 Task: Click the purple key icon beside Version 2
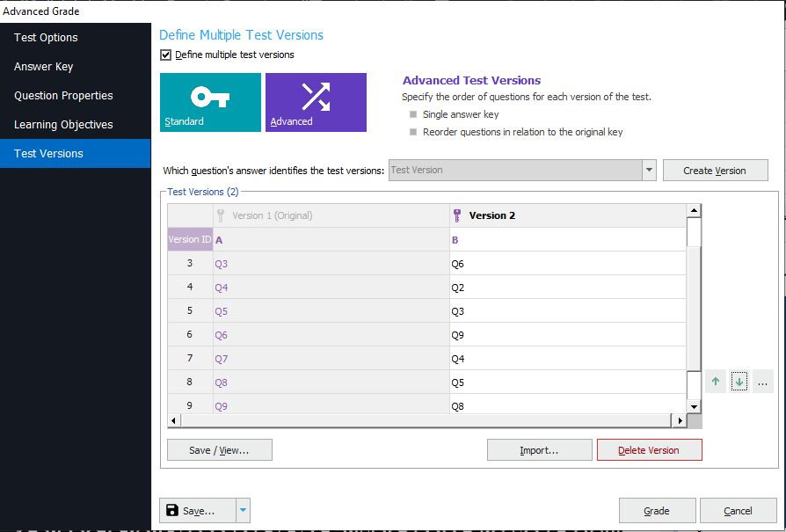pos(456,215)
